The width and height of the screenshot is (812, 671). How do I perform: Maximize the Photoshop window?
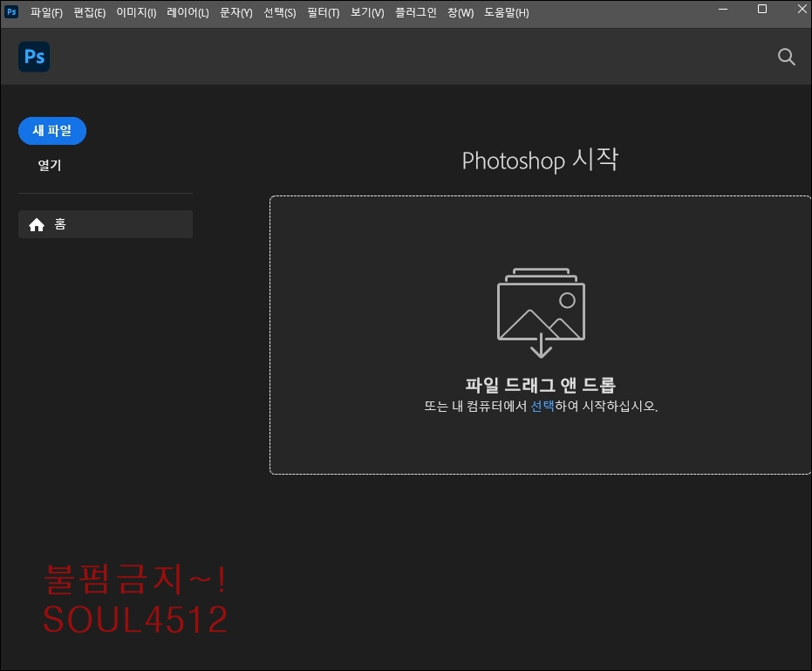(x=761, y=10)
